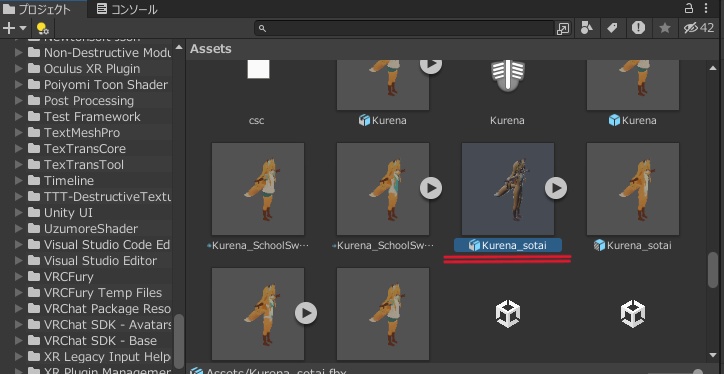This screenshot has height=374, width=724.
Task: Select the csc white file asset
Action: [x=258, y=69]
